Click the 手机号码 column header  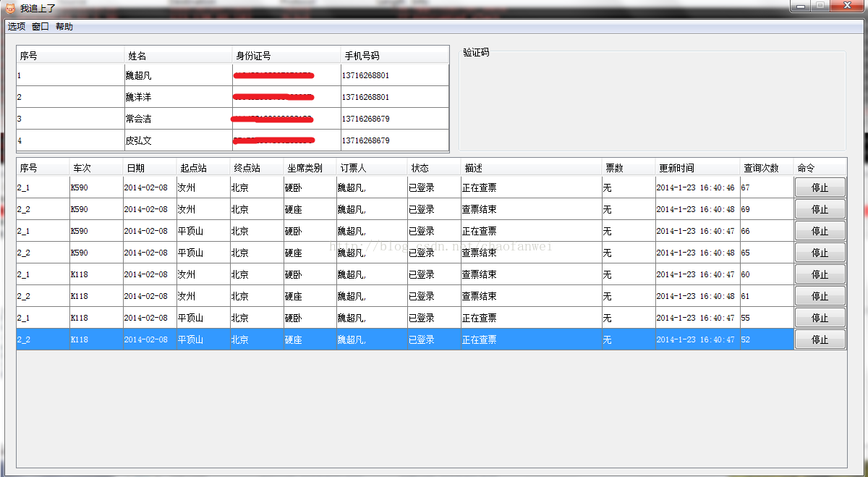[x=395, y=56]
